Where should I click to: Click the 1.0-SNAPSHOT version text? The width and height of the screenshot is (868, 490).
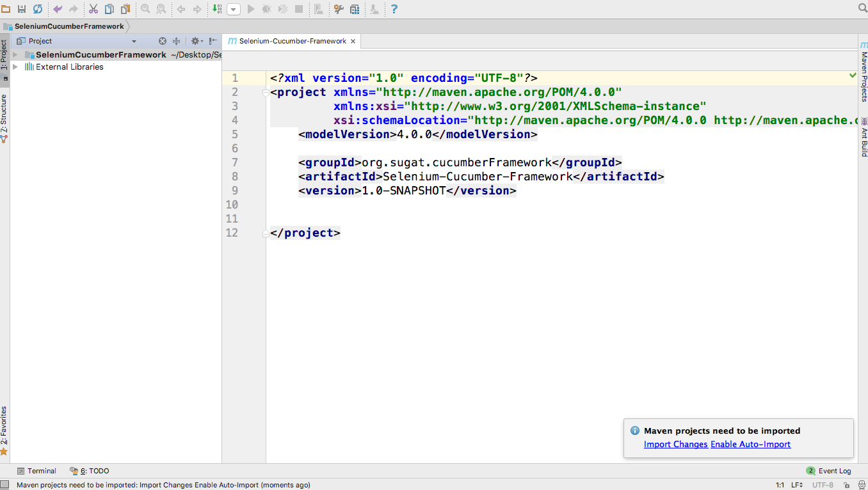[404, 191]
